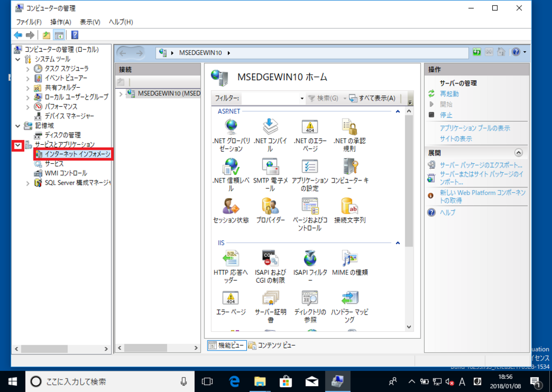
Task: Switch to 機能ビュー tab
Action: pos(227,345)
